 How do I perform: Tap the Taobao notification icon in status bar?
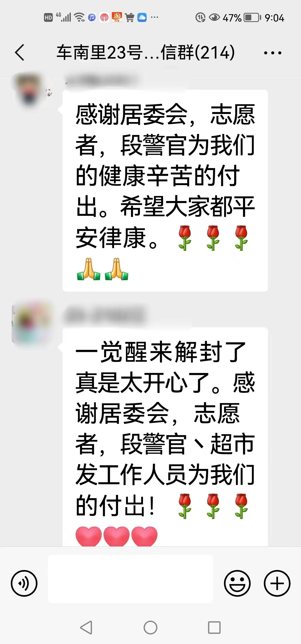click(x=117, y=17)
